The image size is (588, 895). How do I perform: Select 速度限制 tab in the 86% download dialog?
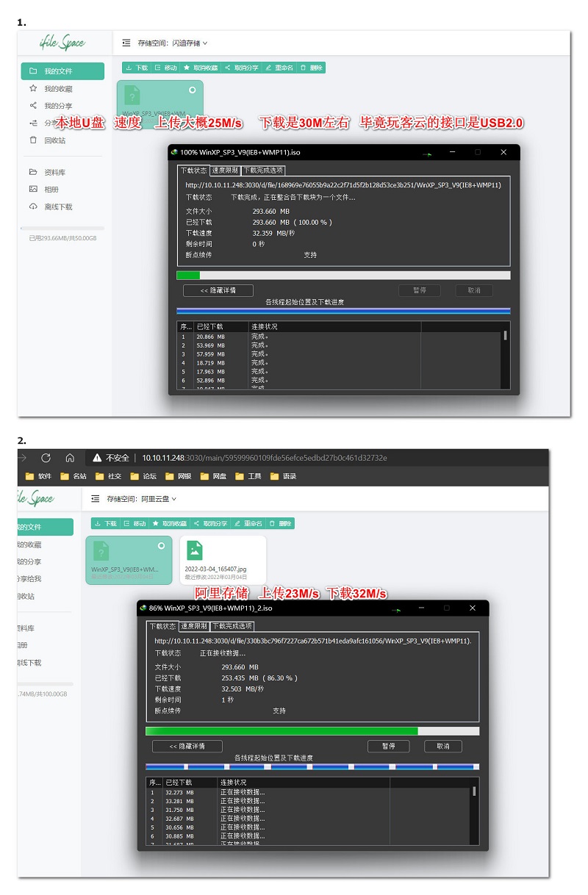194,626
